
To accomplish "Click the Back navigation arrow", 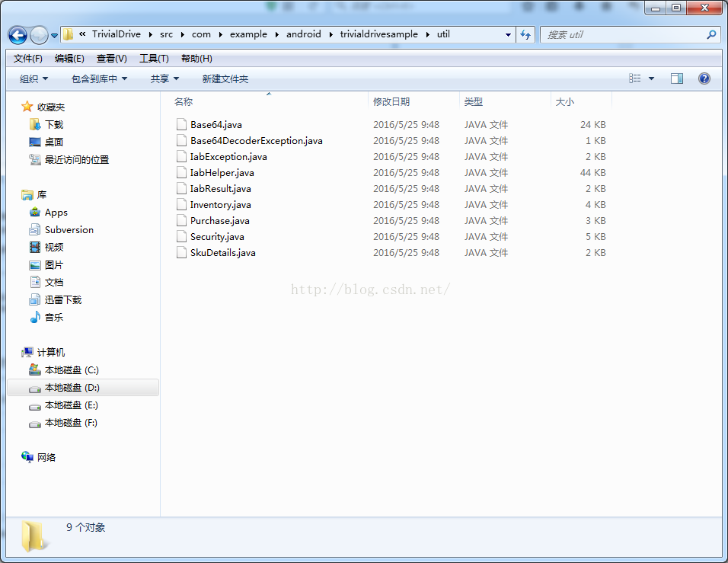I will [x=18, y=35].
